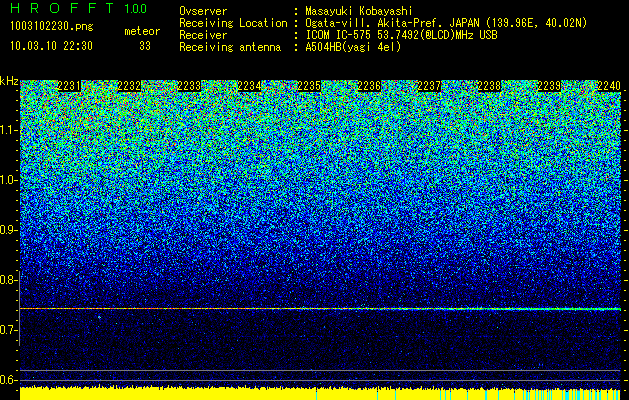Click the 'Receiving Location' field label
The image size is (629, 400).
(x=233, y=23)
